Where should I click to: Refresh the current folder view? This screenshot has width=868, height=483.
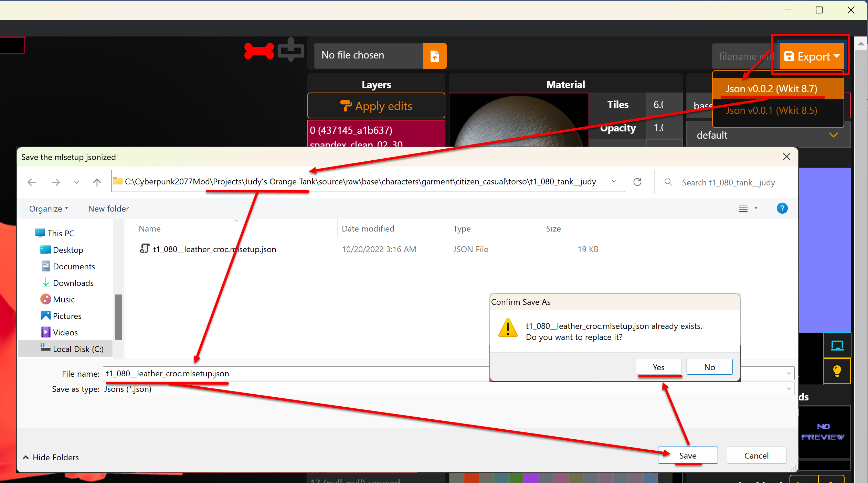click(637, 182)
